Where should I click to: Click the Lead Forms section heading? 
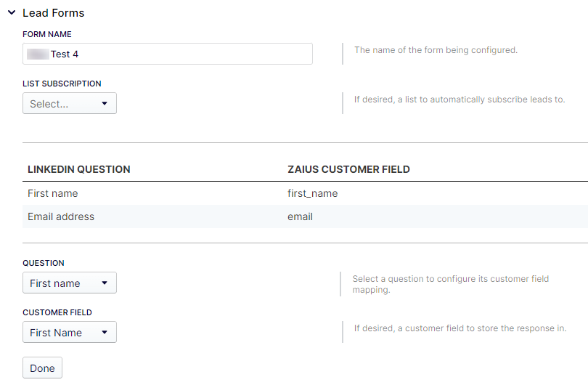53,13
